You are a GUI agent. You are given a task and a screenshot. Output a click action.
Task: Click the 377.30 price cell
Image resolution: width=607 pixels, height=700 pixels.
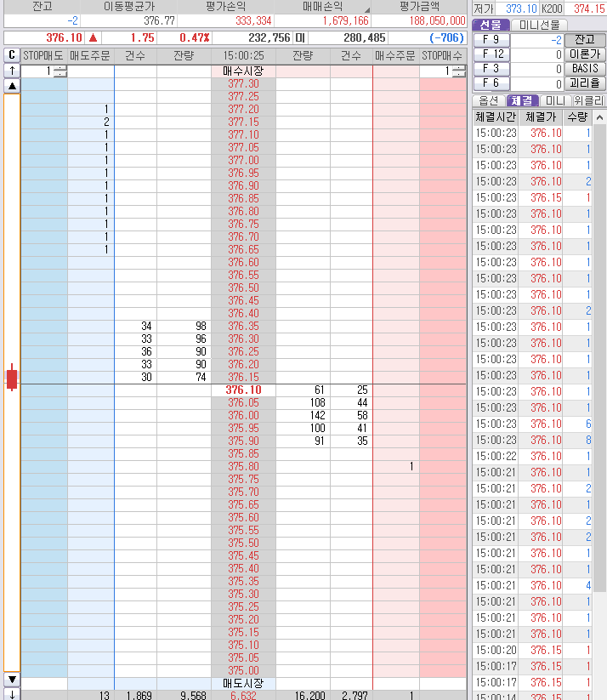tap(243, 84)
